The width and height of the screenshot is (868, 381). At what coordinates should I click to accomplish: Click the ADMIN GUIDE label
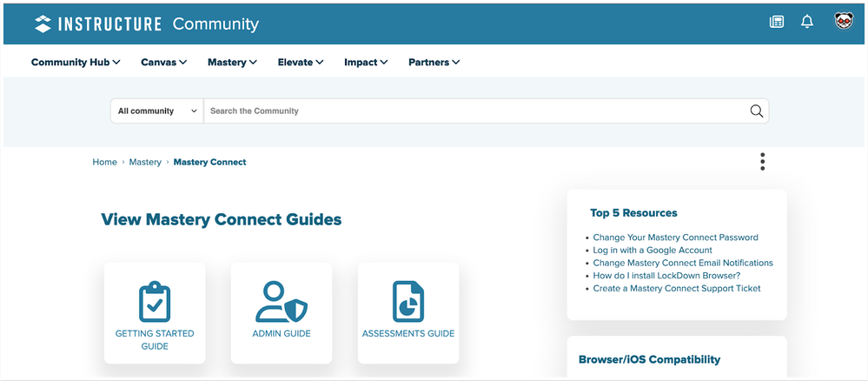(282, 334)
